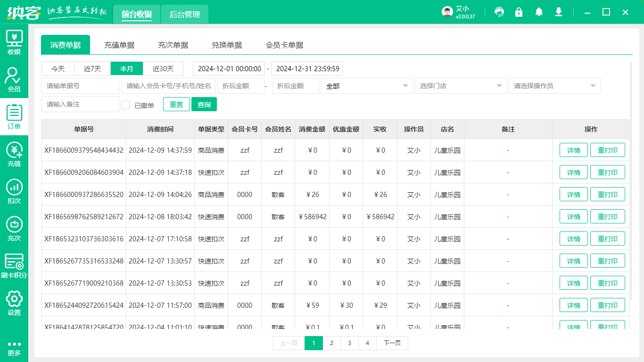Screen dimensions: 644x362
Task: Go to page 3 in pagination
Action: tap(349, 343)
